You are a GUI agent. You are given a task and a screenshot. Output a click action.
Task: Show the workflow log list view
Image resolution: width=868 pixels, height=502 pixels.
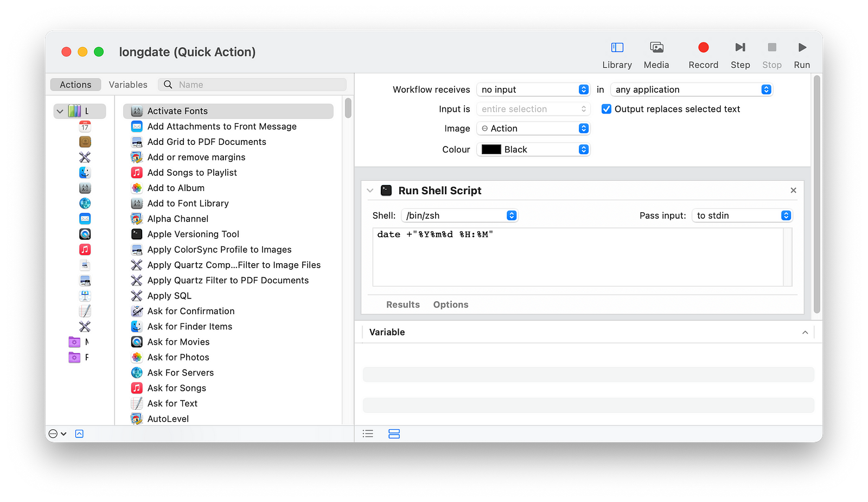point(368,434)
